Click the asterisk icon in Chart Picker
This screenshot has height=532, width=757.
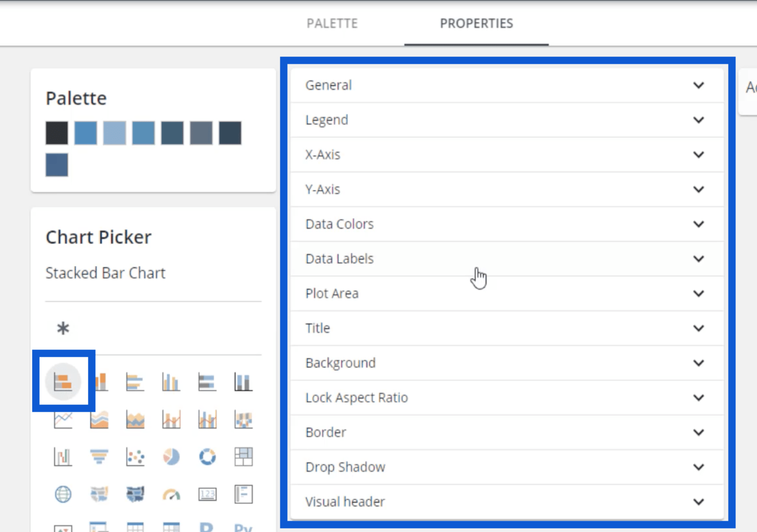click(63, 328)
